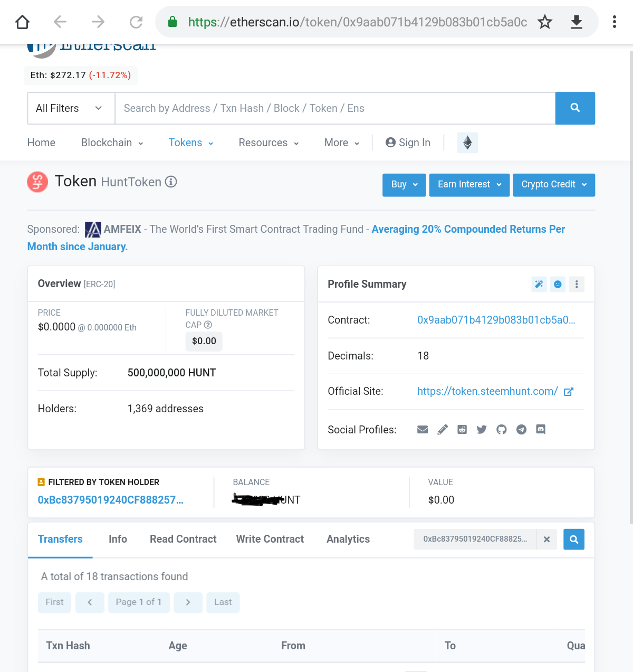The height and width of the screenshot is (672, 633).
Task: Expand the All Filters dropdown
Action: [x=71, y=108]
